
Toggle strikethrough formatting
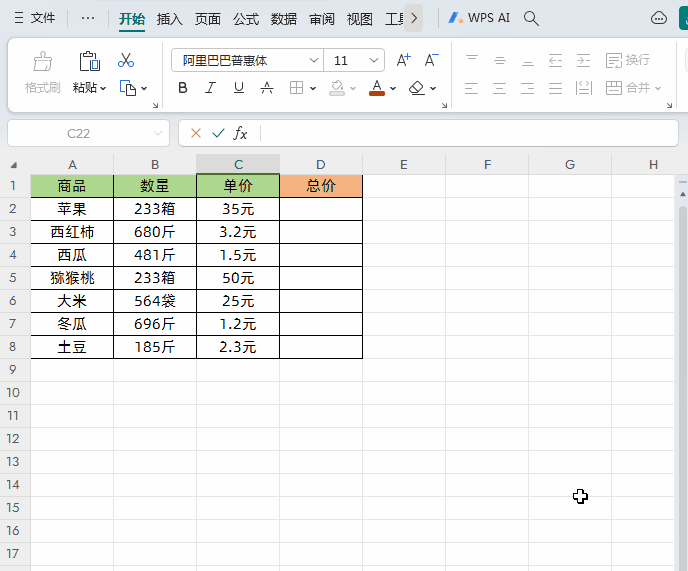coord(267,88)
